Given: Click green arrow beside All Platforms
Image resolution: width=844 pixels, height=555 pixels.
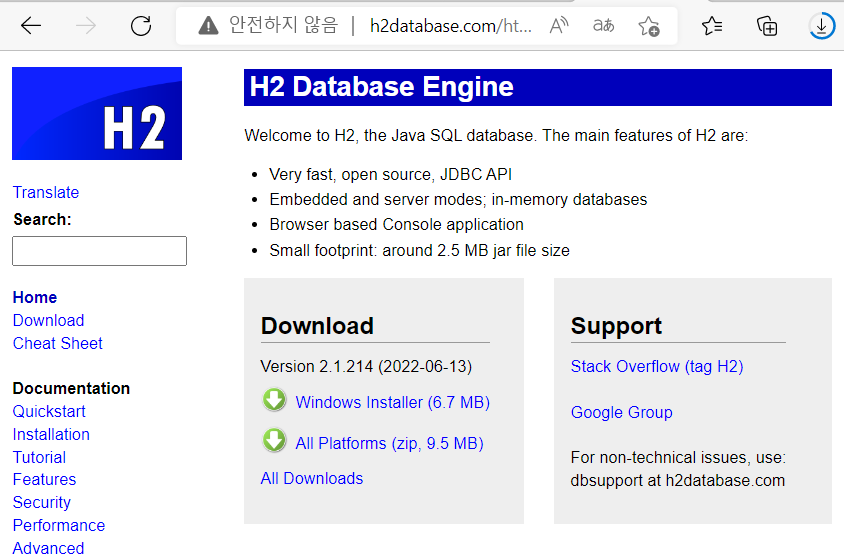Looking at the screenshot, I should click(x=275, y=441).
